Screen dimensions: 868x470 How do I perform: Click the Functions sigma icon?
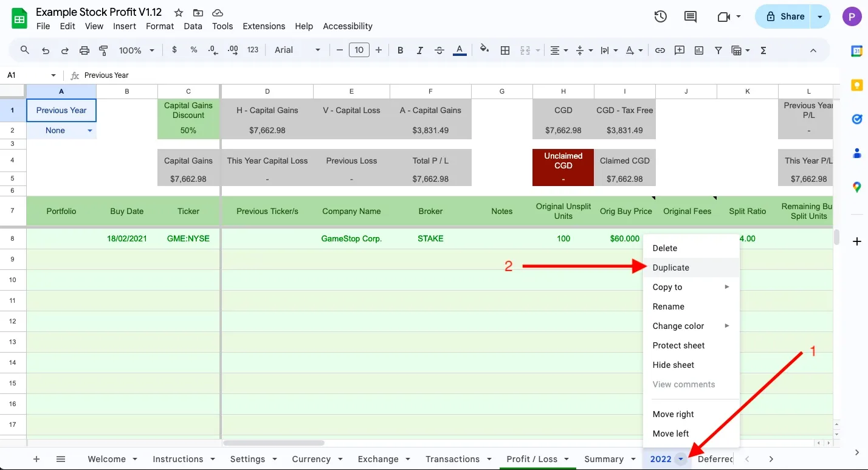pos(763,50)
